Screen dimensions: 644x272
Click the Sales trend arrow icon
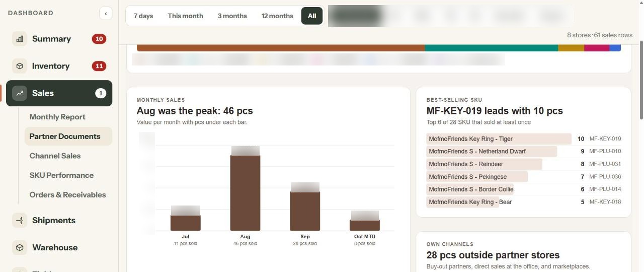[x=20, y=93]
